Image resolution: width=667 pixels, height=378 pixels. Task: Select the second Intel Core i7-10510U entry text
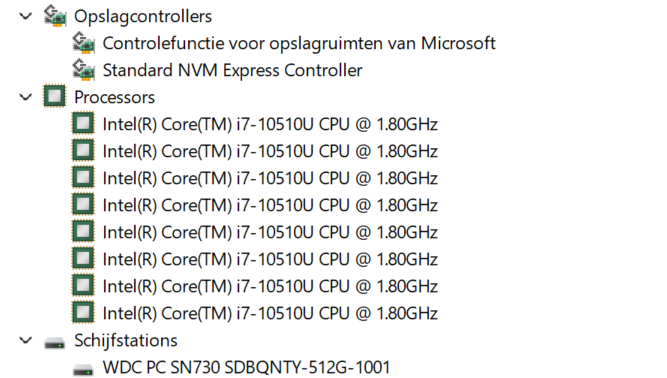(x=270, y=151)
